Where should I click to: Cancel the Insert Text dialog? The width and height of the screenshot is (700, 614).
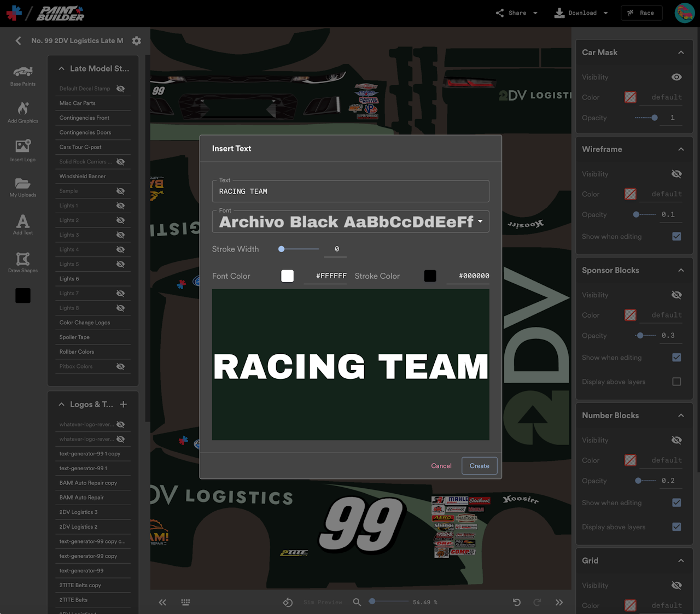point(441,466)
